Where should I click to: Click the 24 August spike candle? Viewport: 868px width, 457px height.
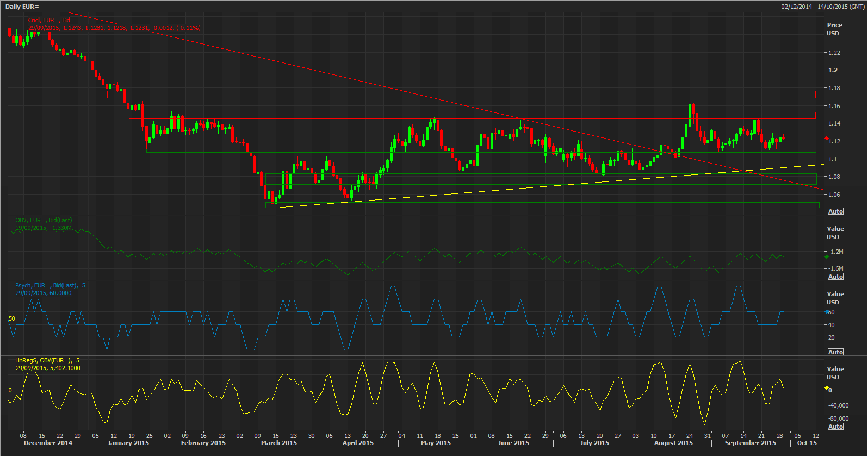tap(690, 111)
